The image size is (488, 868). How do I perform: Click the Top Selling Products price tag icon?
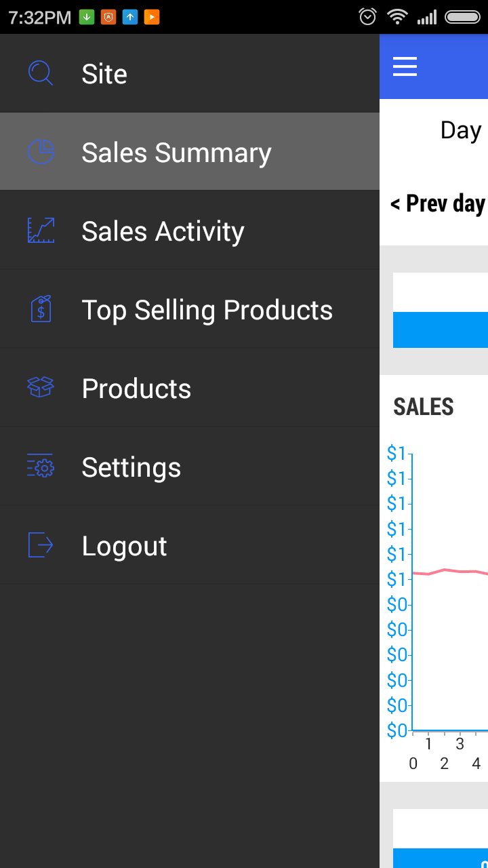pyautogui.click(x=41, y=309)
